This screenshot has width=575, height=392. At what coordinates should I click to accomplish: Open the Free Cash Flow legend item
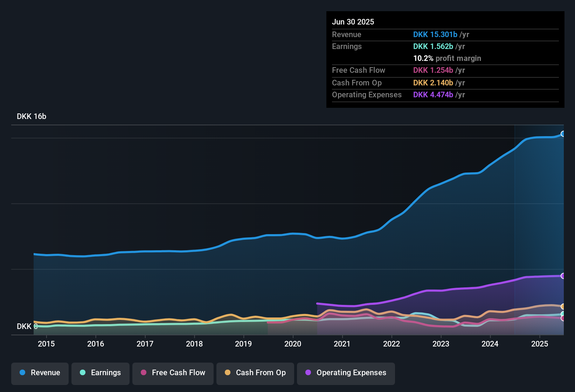click(173, 373)
